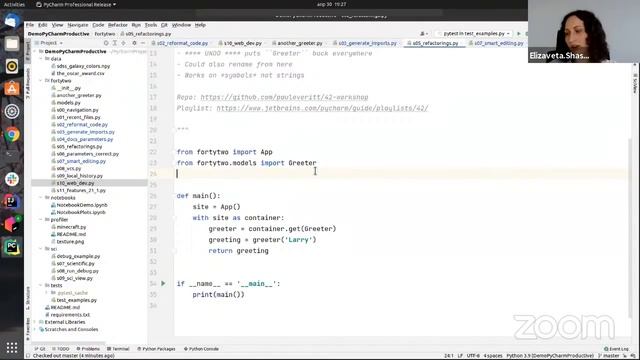Expand External Libraries node
Viewport: 640px width, 360px height.
35,322
